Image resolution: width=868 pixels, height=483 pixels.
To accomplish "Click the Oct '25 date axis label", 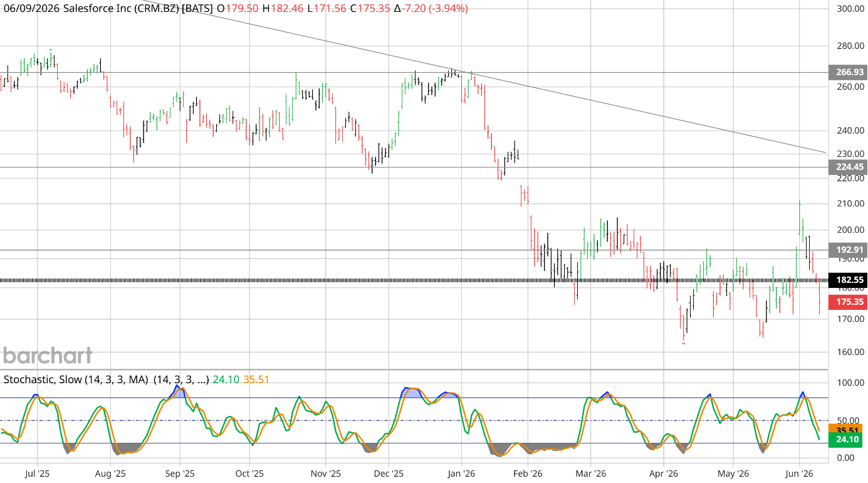I will pos(249,473).
